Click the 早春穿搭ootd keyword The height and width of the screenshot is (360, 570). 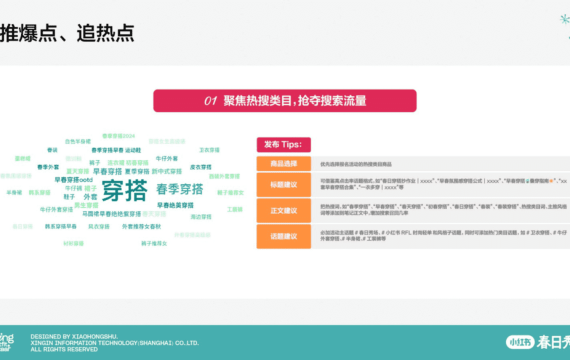click(73, 180)
